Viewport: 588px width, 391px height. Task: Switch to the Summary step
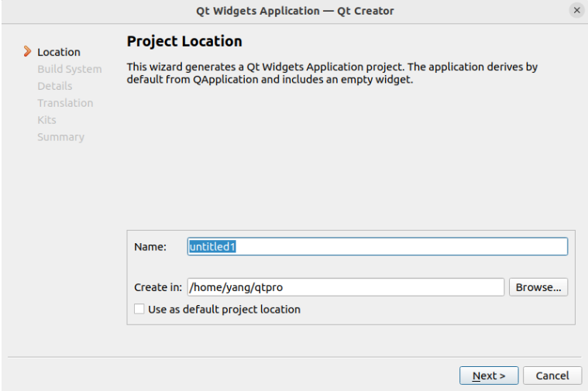[x=60, y=137]
